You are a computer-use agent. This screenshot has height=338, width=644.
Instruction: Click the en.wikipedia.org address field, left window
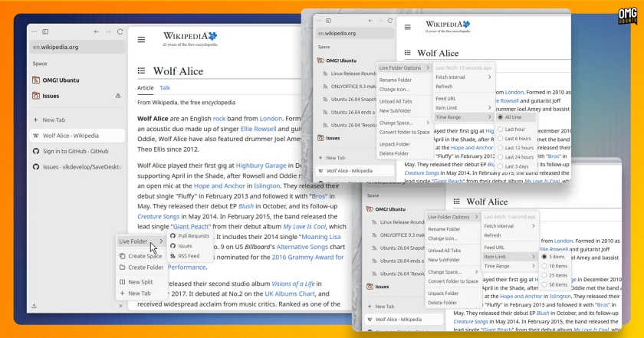coord(77,47)
